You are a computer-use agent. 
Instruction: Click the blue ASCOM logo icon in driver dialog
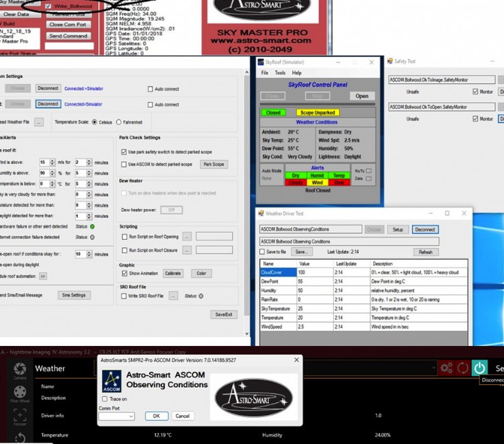pyautogui.click(x=112, y=381)
